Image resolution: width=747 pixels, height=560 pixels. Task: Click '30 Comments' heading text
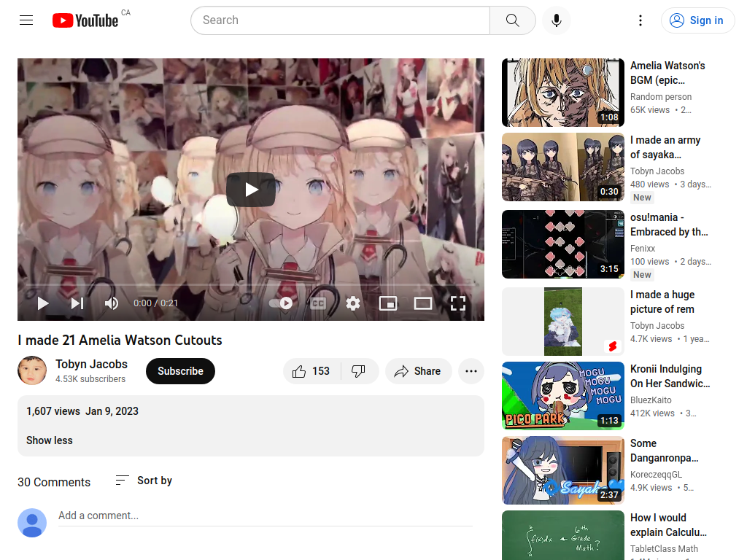[x=54, y=482]
